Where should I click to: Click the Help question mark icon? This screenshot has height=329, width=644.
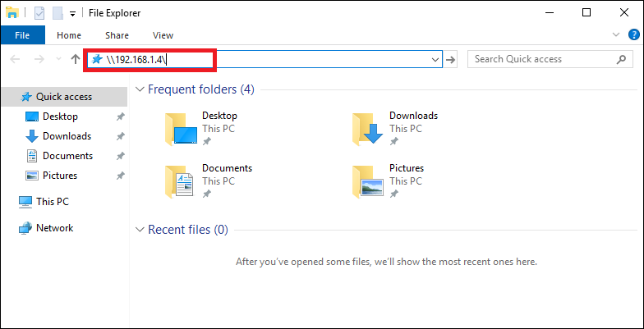633,35
